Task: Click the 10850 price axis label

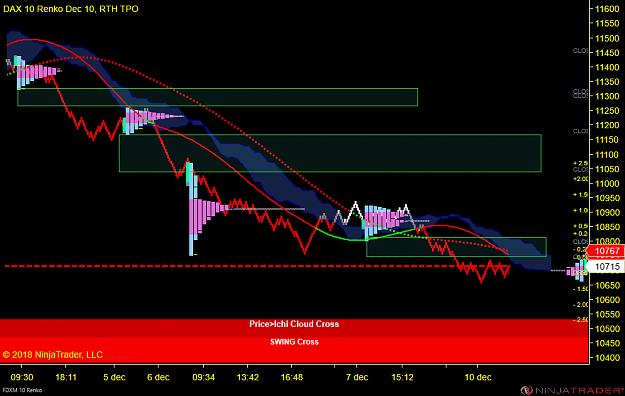Action: [607, 227]
